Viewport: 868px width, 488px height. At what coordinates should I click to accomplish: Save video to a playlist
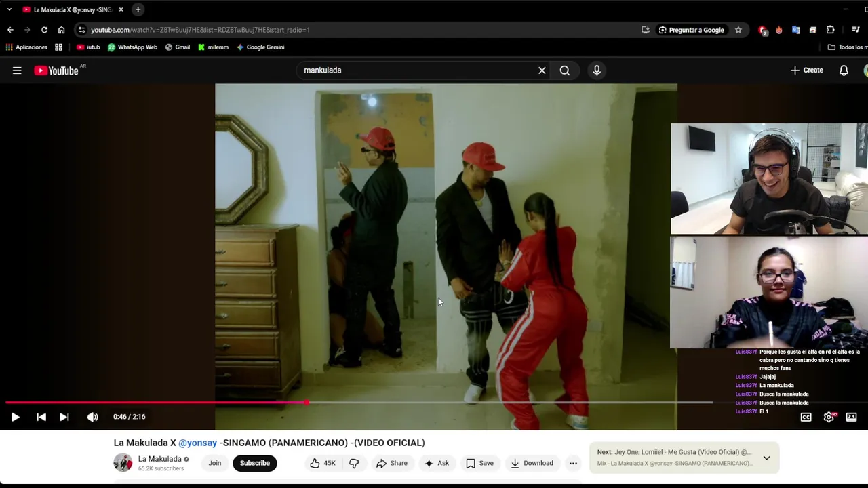[479, 463]
